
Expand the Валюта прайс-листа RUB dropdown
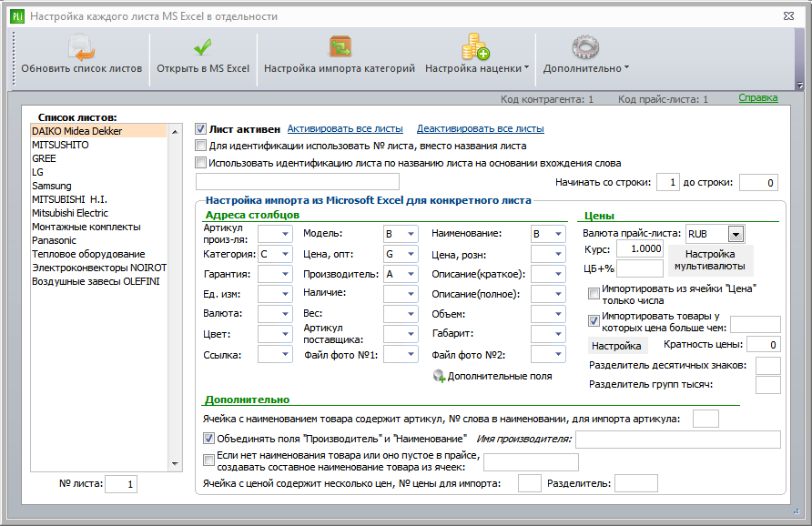tap(736, 234)
